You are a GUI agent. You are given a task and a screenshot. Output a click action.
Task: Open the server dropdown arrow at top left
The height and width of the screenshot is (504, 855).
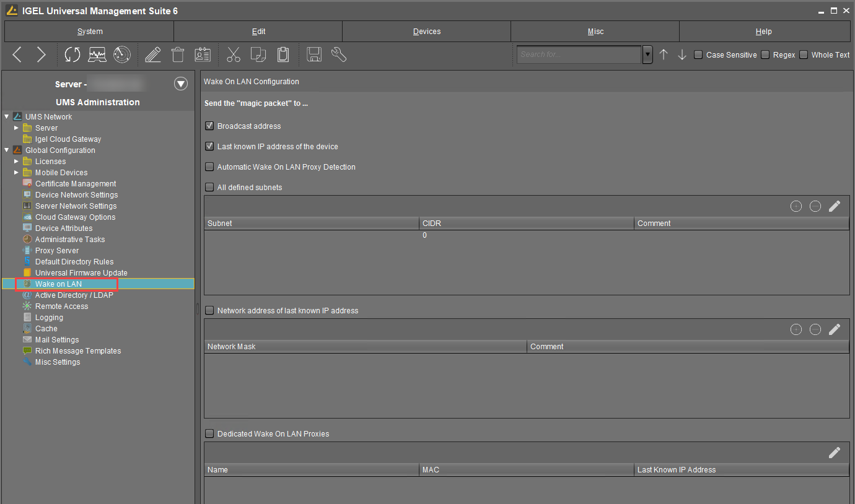coord(180,84)
